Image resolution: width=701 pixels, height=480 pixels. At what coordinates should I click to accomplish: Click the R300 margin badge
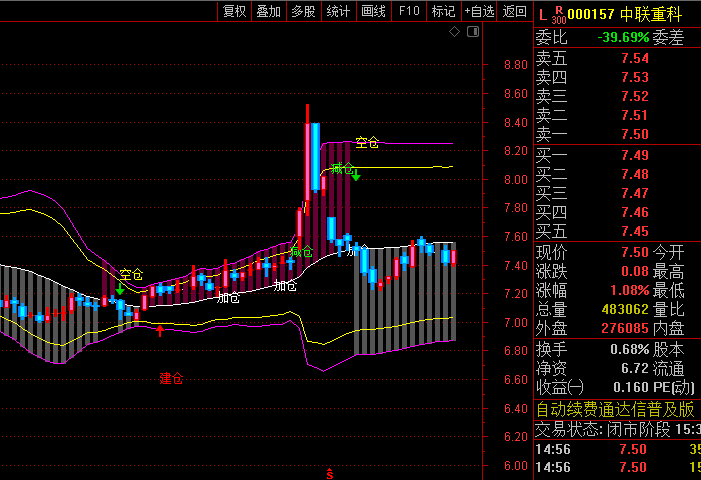pos(559,15)
